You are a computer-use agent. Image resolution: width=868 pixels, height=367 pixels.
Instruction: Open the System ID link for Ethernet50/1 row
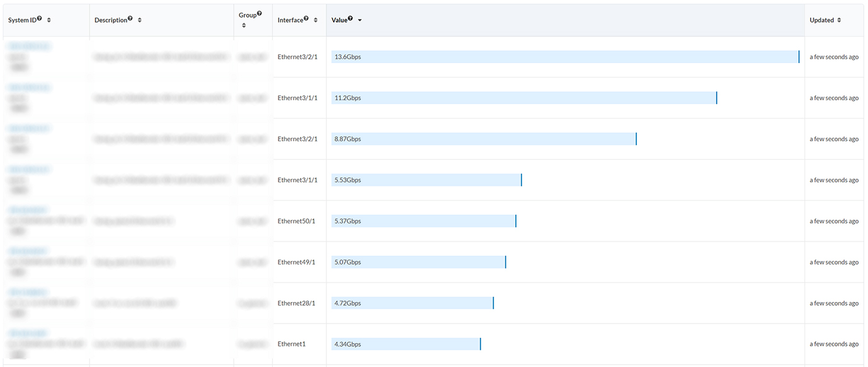click(28, 211)
